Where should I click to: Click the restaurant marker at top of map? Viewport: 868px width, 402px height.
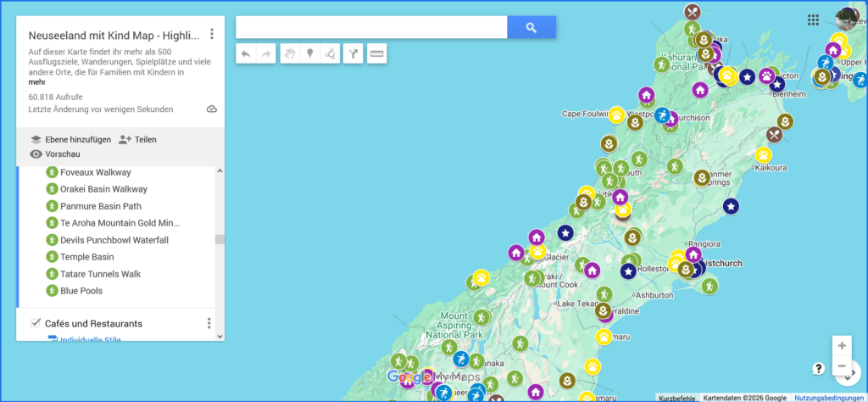(x=692, y=12)
